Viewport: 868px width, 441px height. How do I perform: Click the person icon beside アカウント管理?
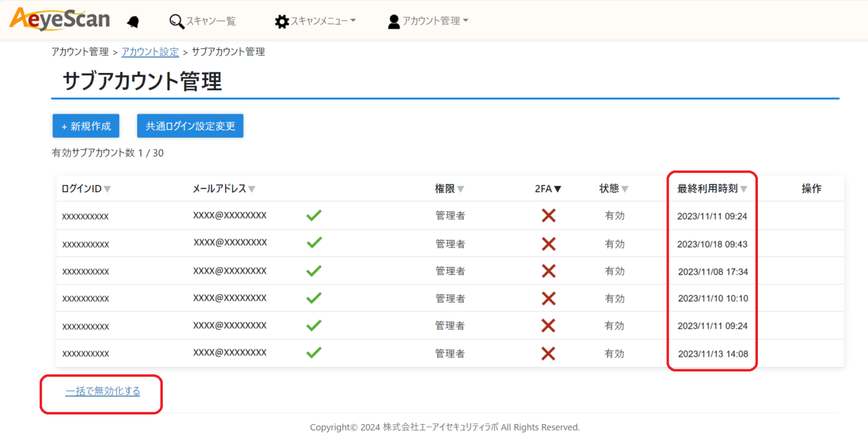click(393, 21)
